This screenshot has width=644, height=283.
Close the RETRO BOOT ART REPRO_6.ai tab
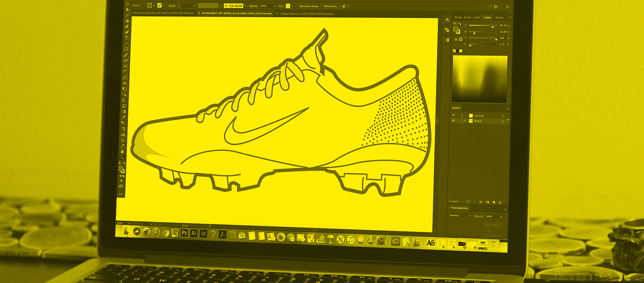(199, 13)
